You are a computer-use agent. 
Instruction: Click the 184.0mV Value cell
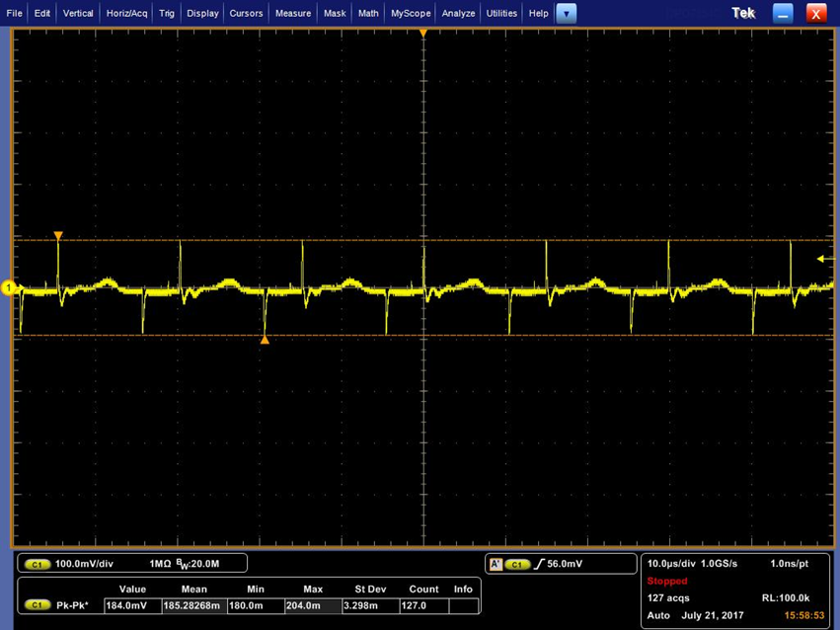[x=132, y=606]
